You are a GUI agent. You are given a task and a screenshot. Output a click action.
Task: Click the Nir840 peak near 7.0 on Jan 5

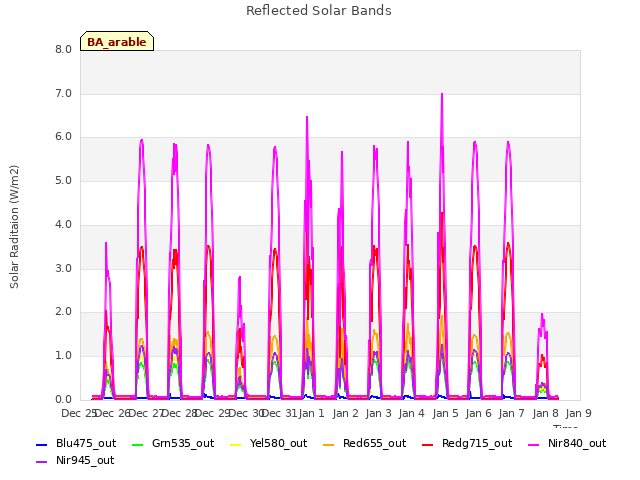[442, 95]
